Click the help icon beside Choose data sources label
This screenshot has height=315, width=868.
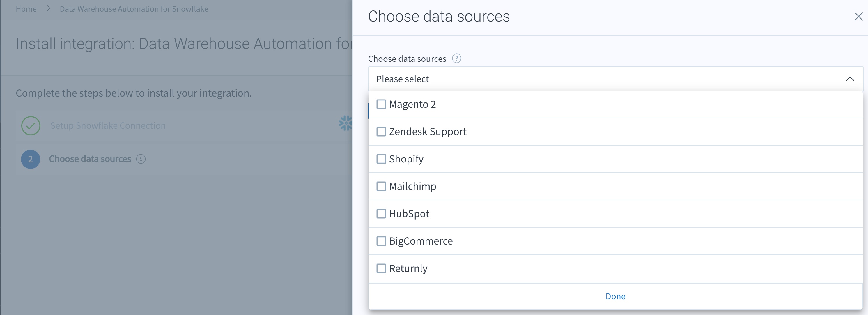(457, 58)
